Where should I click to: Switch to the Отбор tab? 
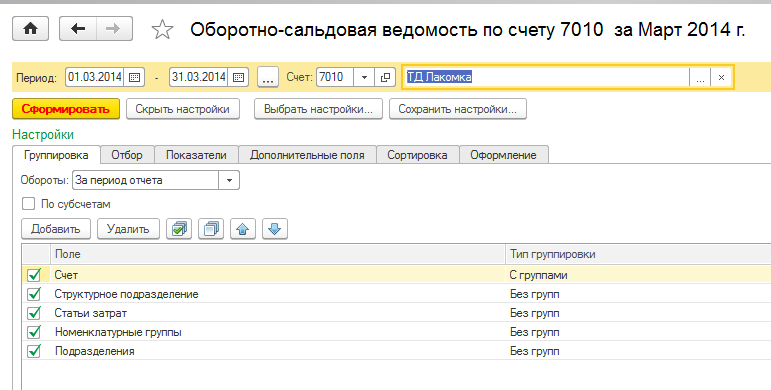[x=127, y=155]
